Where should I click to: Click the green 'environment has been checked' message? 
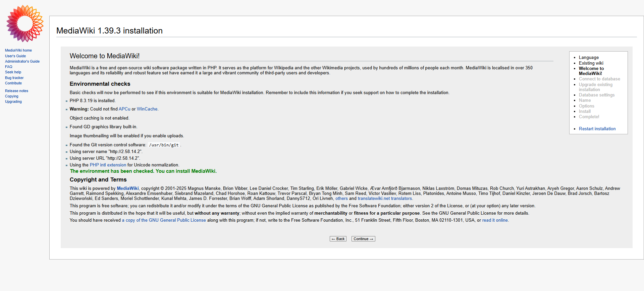[143, 171]
